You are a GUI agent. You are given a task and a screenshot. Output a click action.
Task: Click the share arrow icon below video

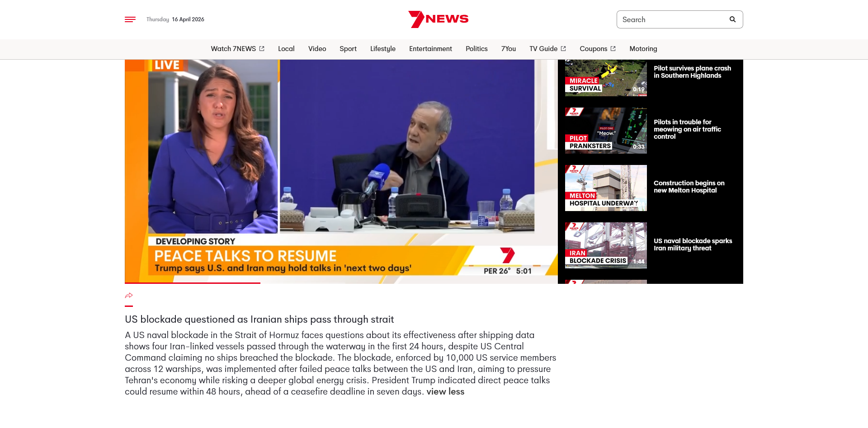129,296
